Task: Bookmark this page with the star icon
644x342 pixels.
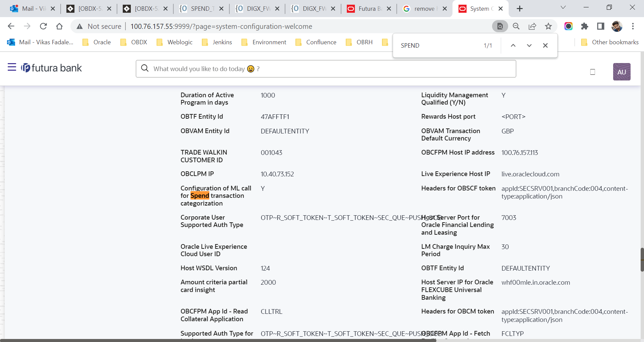Action: tap(548, 26)
